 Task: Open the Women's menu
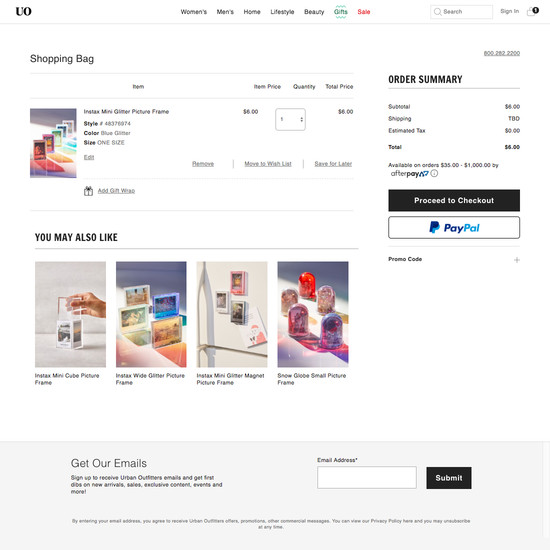click(194, 12)
